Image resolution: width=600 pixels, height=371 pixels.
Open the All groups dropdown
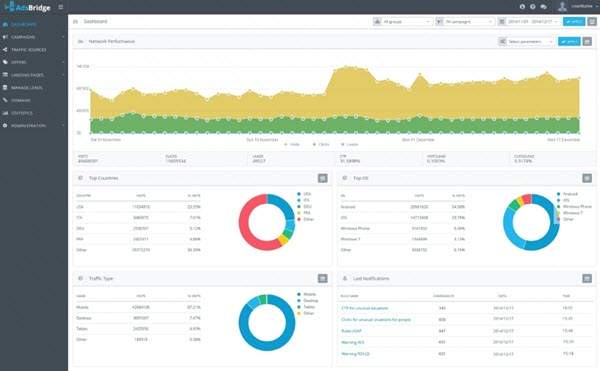406,22
